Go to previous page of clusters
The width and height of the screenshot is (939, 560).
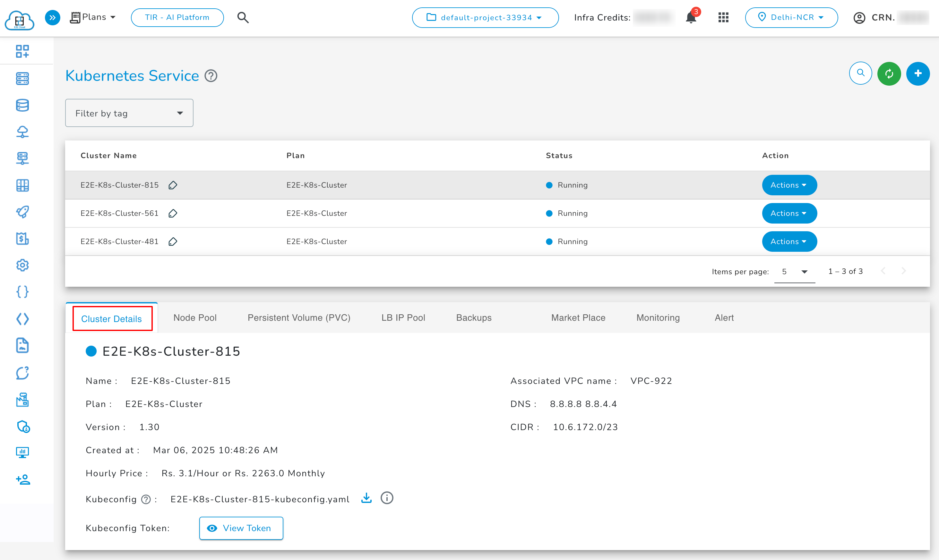point(883,271)
